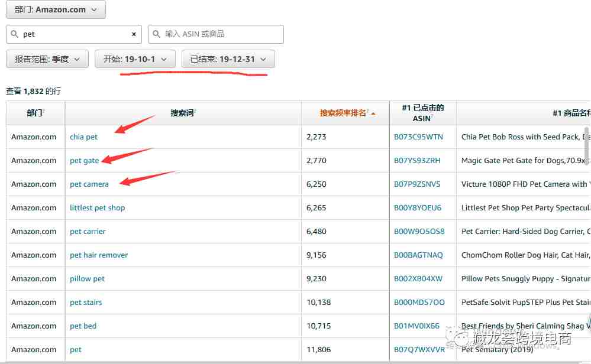Open the pet hair remover search term link
Image resolution: width=591 pixels, height=364 pixels.
click(99, 255)
